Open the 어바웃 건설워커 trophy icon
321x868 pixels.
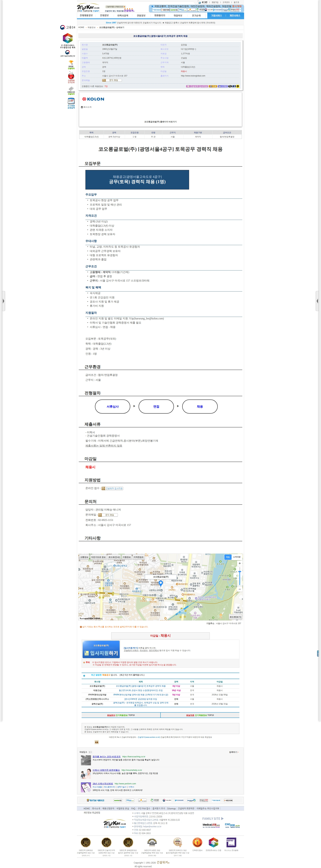(x=71, y=65)
